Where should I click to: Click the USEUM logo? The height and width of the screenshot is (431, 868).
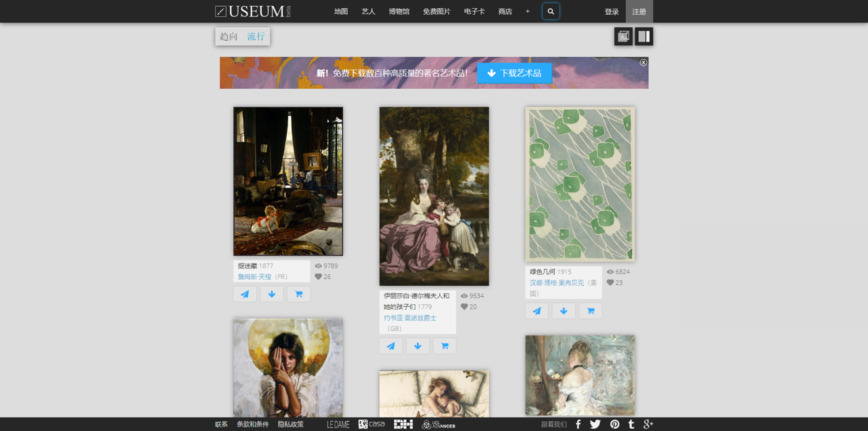coord(253,11)
